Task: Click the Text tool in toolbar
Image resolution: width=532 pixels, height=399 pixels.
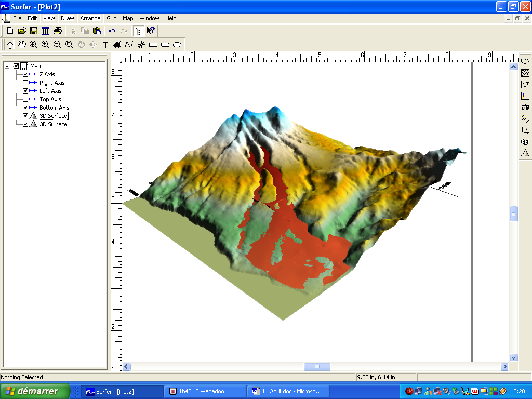Action: pos(105,45)
